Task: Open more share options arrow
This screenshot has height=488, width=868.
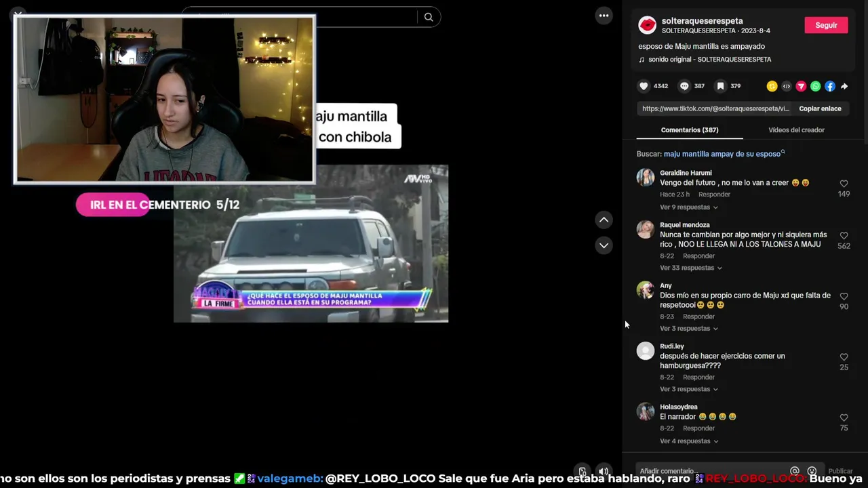Action: pyautogui.click(x=844, y=86)
